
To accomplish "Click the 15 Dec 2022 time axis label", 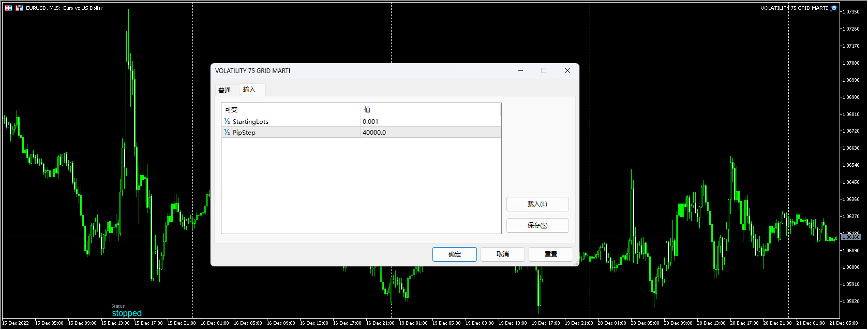I will 16,323.
